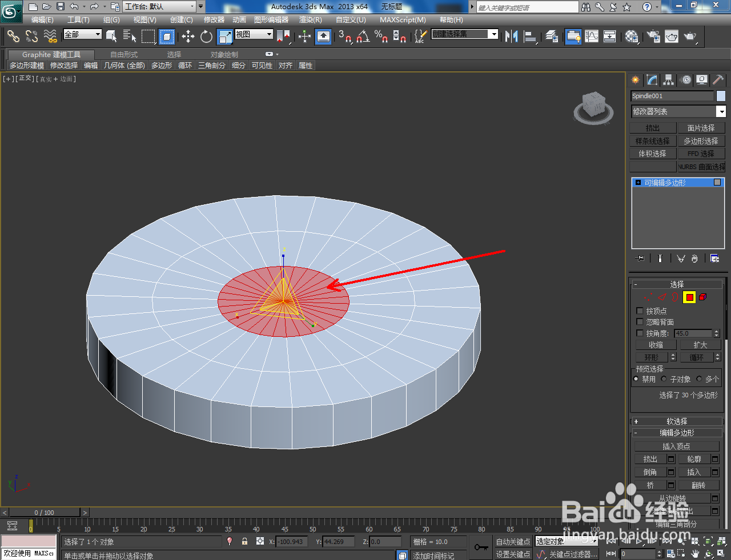This screenshot has width=731, height=560.
Task: Click the 倒角 bevel button
Action: tap(650, 472)
